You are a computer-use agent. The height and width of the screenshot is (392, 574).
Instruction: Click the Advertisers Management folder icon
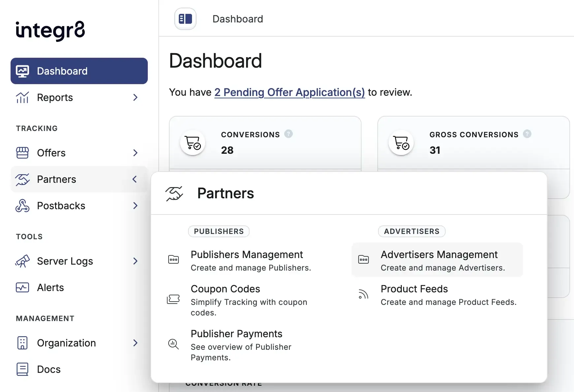click(364, 259)
